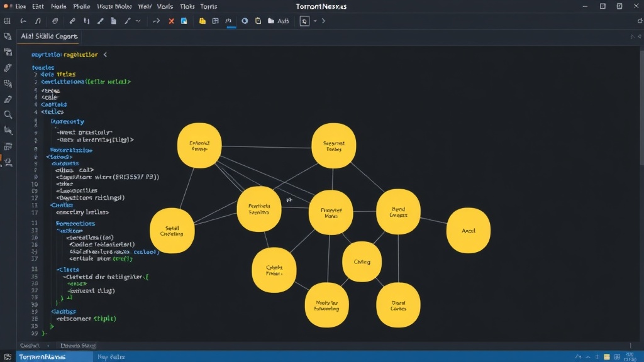Open the 'Torris' menu

[x=209, y=6]
